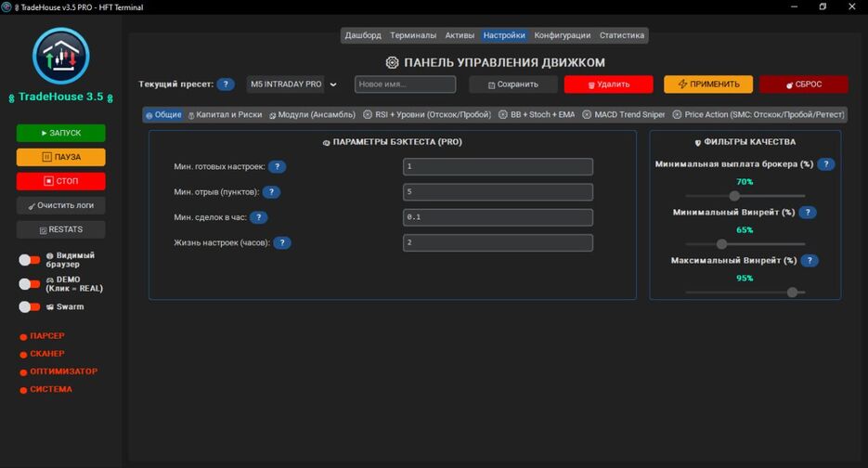Screen dimensions: 868x468
Task: Open the BB + Stoch + EMA sub-tab
Action: (537, 114)
